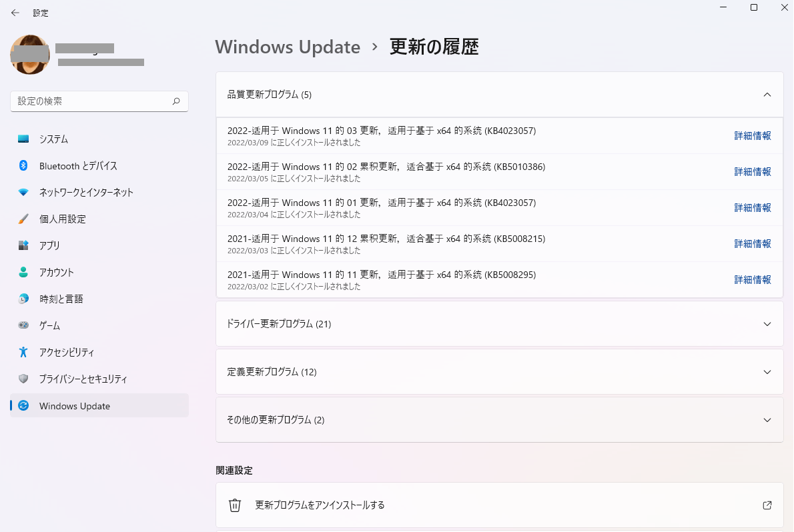Open Bluetooth とデバイス settings
Viewport: 794px width, 532px height.
(x=99, y=165)
